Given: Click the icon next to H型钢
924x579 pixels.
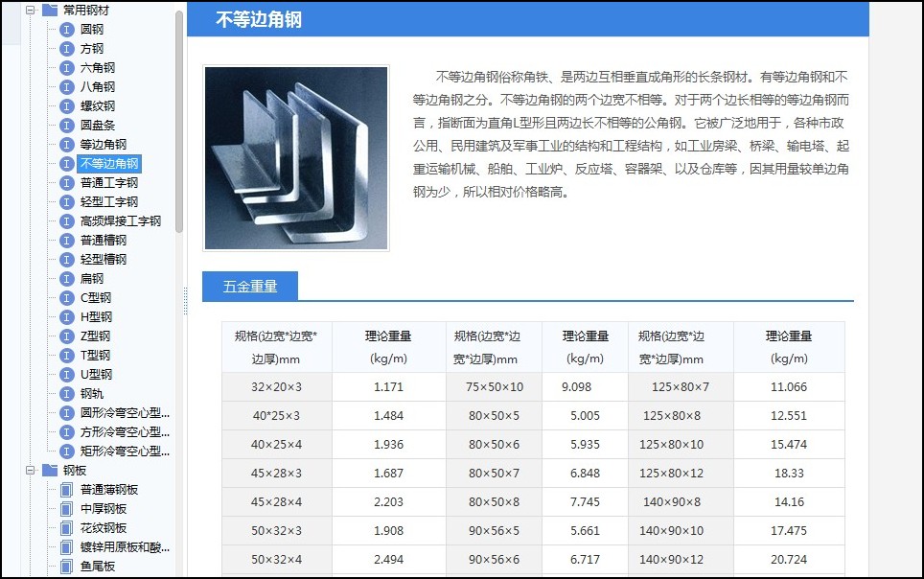Looking at the screenshot, I should tap(66, 317).
